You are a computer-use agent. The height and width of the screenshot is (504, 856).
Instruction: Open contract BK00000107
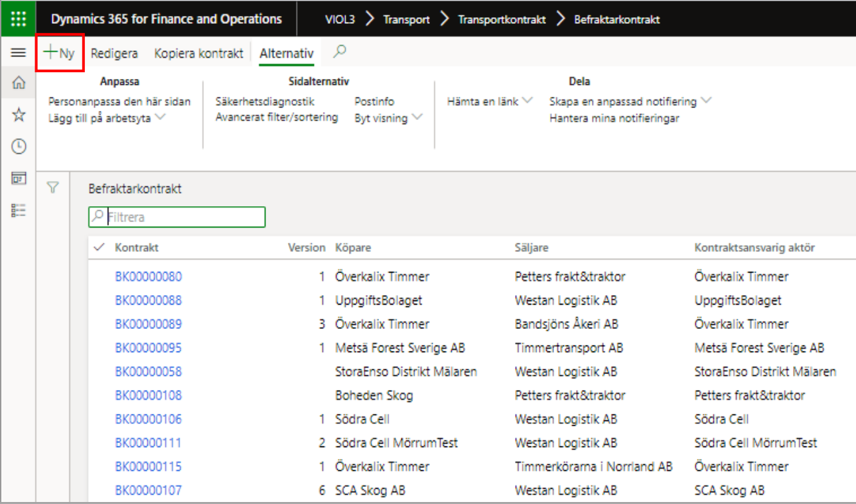coord(148,491)
